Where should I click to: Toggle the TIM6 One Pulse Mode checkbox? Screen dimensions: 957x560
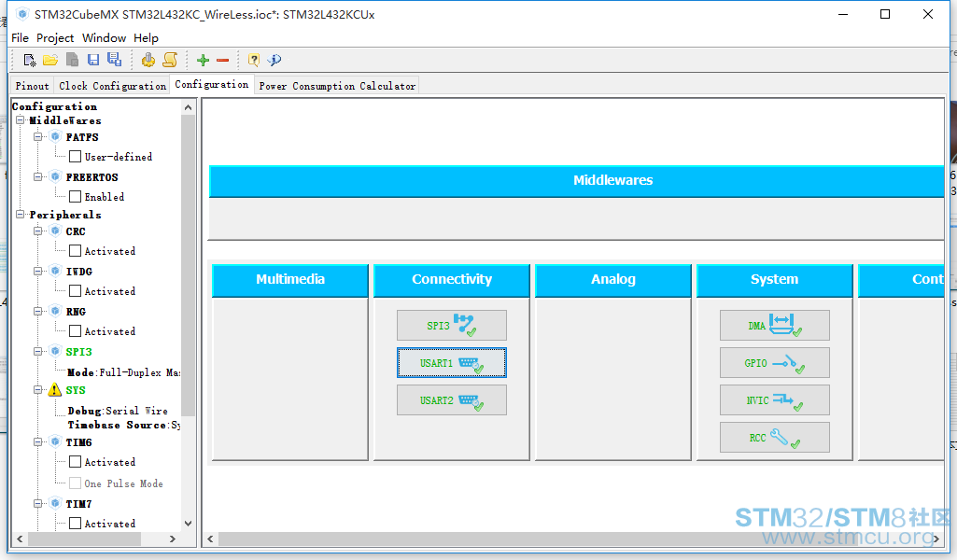pos(75,483)
